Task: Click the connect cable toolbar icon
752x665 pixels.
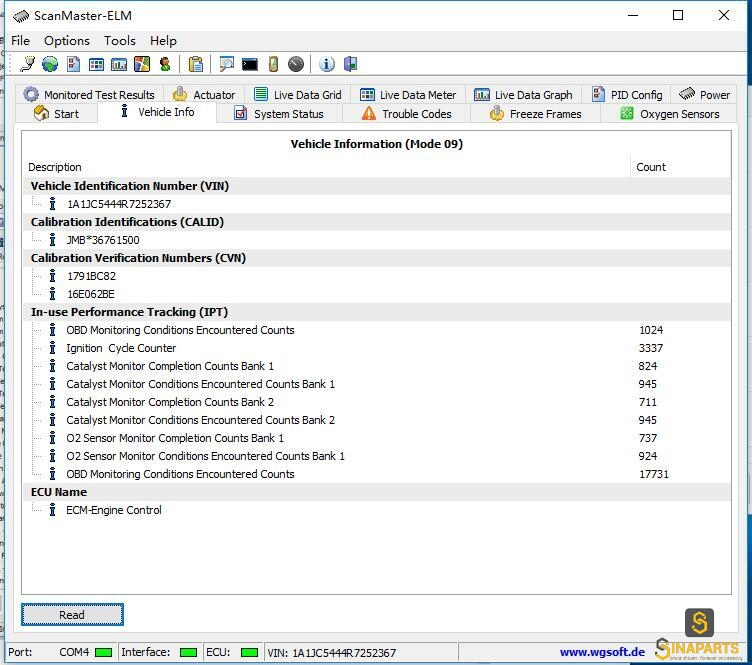Action: (x=27, y=64)
